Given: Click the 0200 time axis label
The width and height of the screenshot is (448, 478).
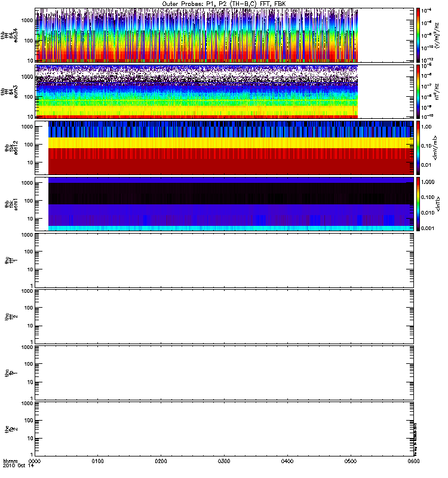Looking at the screenshot, I should point(161,461).
